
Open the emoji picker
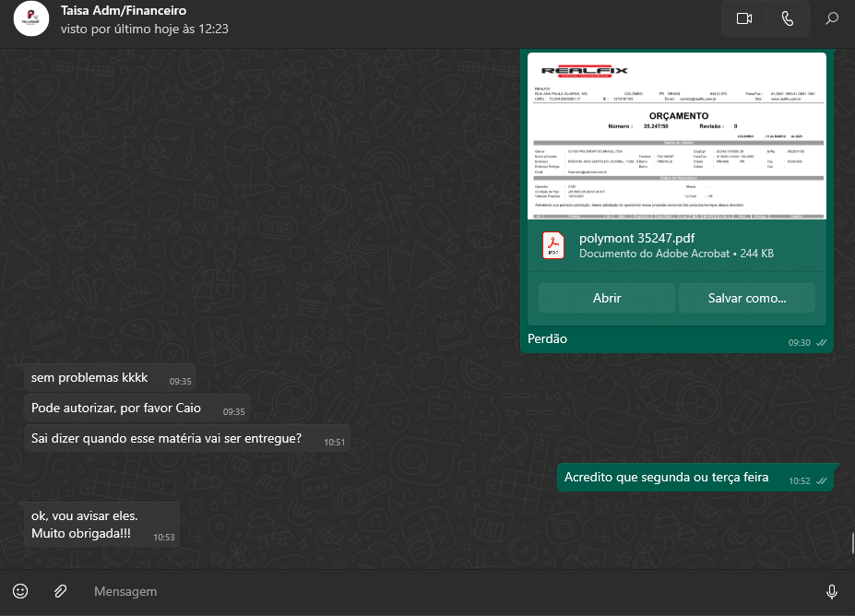[x=20, y=591]
